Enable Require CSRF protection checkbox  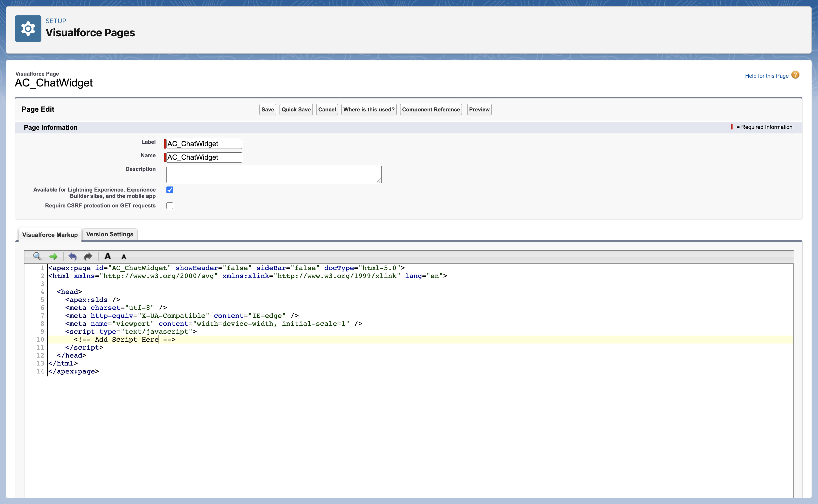point(170,206)
